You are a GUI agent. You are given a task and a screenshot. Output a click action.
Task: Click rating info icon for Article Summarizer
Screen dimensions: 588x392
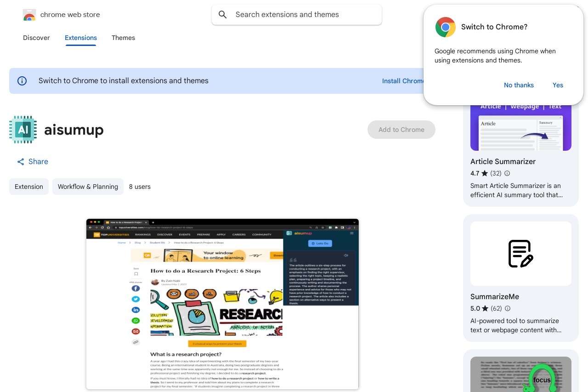pos(507,174)
